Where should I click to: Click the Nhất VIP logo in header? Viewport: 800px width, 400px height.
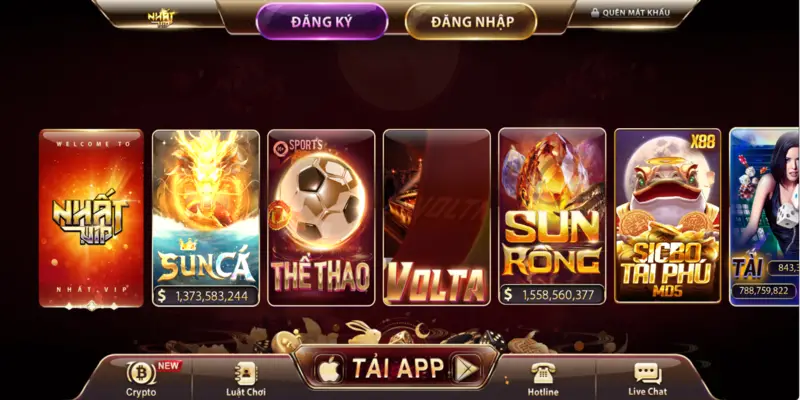click(x=161, y=18)
